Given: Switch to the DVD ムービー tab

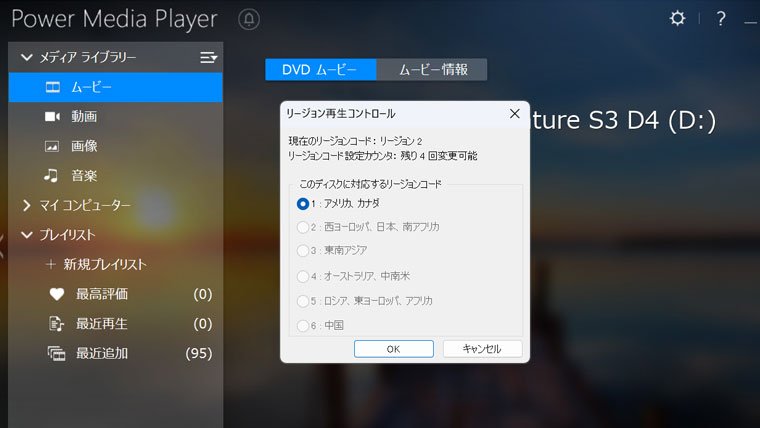Looking at the screenshot, I should (320, 70).
